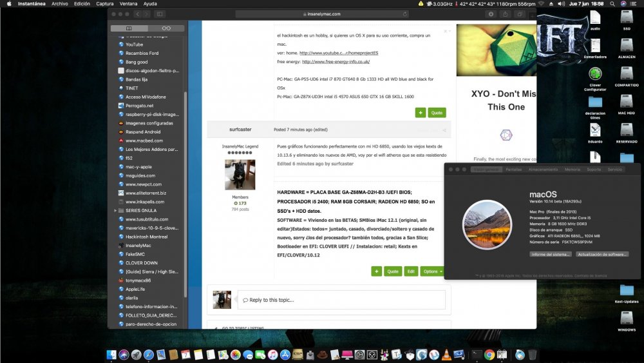The width and height of the screenshot is (644, 363).
Task: Click surfcaster username in post header
Action: pos(240,130)
